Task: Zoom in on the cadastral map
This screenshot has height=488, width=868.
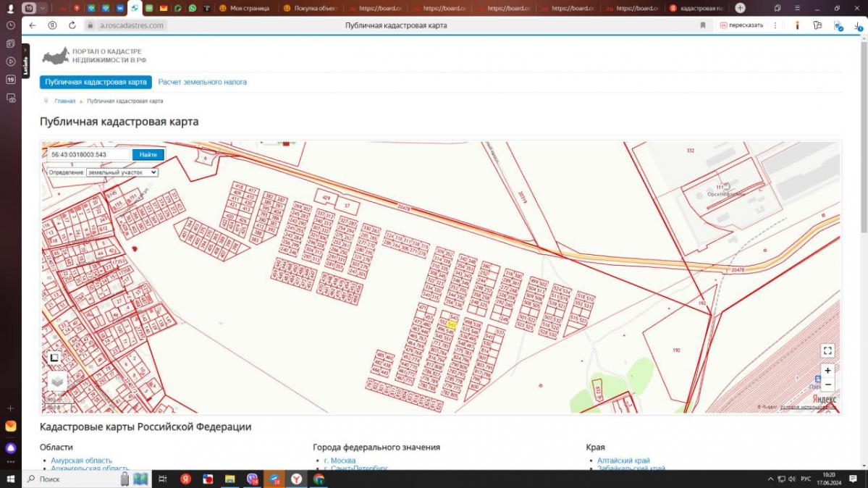Action: pos(827,371)
